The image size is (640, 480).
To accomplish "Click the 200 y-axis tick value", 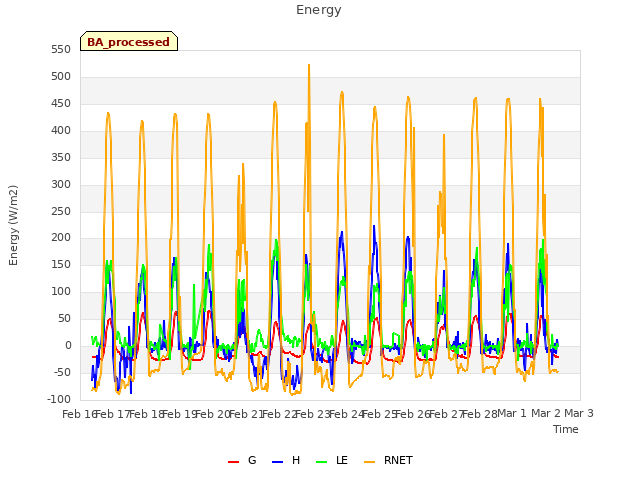I will 61,238.
